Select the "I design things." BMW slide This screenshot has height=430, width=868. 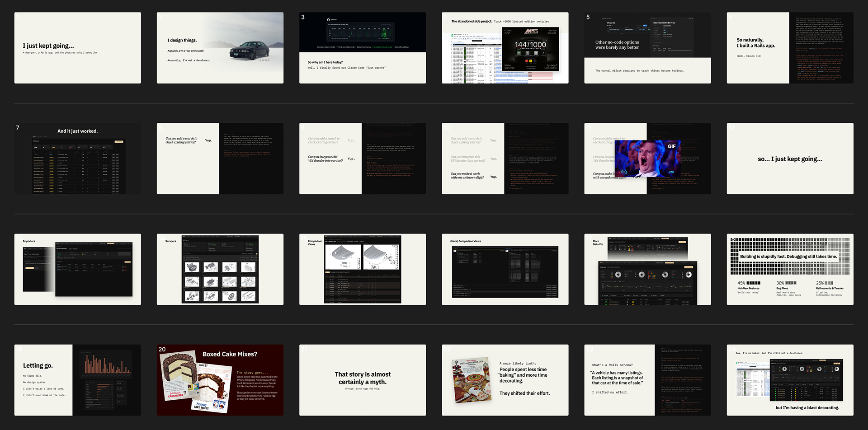[220, 48]
